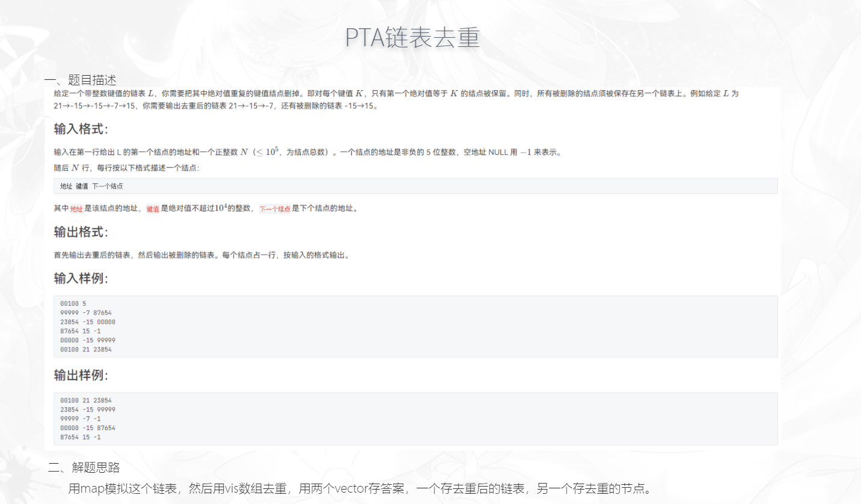Click the line starting "随后 N 行"
The height and width of the screenshot is (504, 861).
[126, 168]
